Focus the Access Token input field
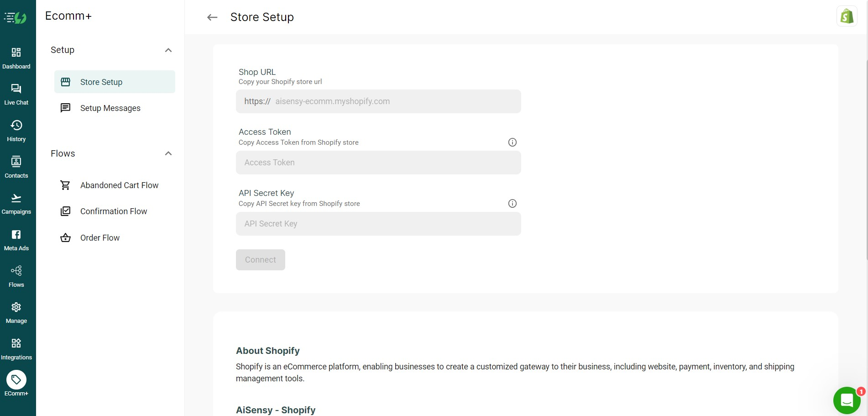Image resolution: width=868 pixels, height=416 pixels. tap(378, 163)
